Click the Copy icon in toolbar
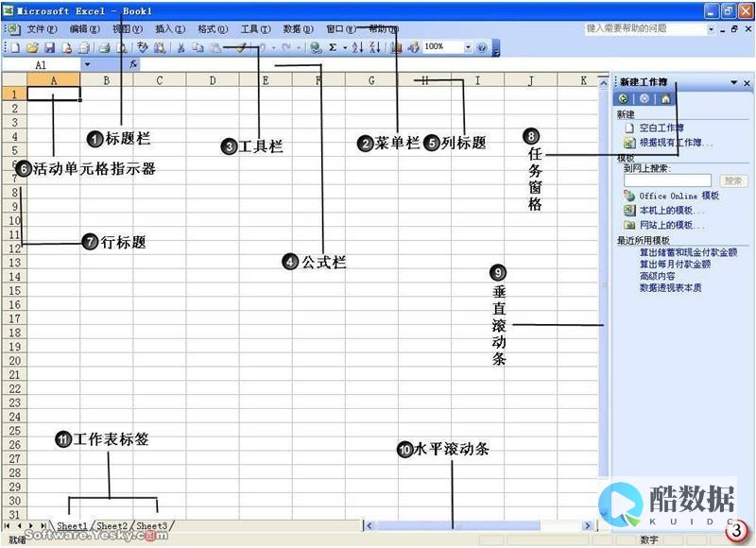 [x=198, y=47]
